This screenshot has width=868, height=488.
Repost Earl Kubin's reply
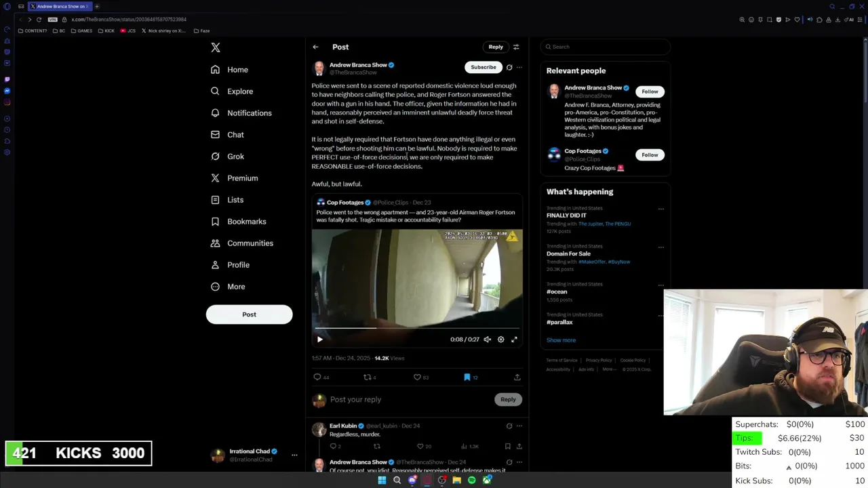pos(377,446)
